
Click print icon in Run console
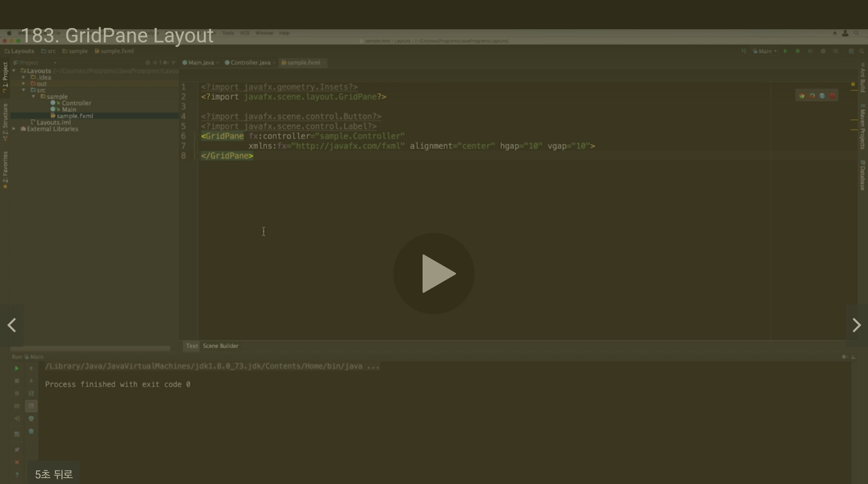[31, 419]
